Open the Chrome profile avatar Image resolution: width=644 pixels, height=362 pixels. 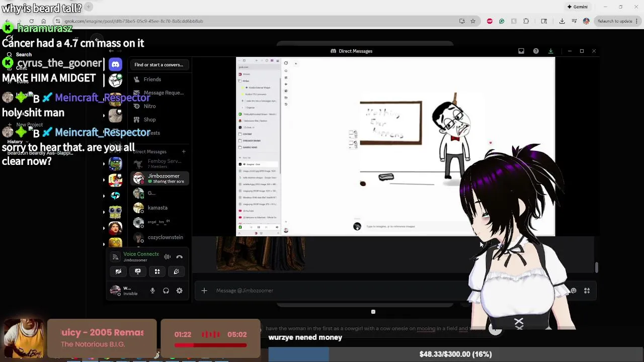[586, 21]
